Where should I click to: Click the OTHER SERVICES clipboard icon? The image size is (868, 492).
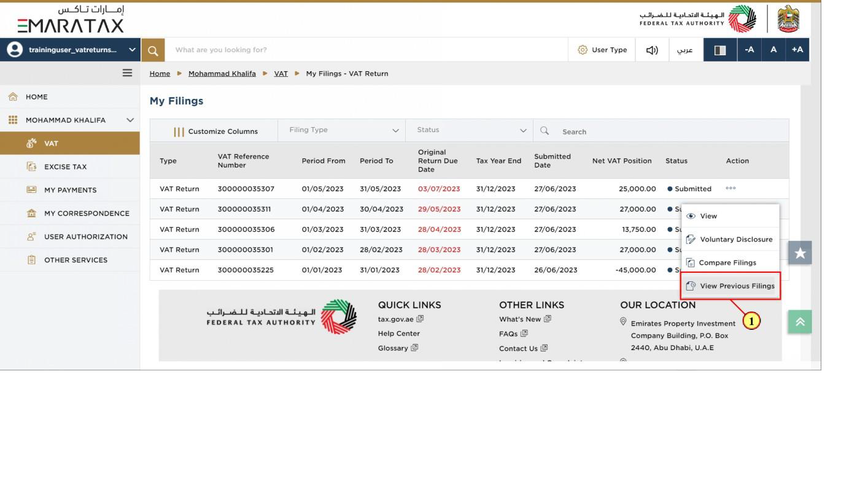pyautogui.click(x=32, y=260)
